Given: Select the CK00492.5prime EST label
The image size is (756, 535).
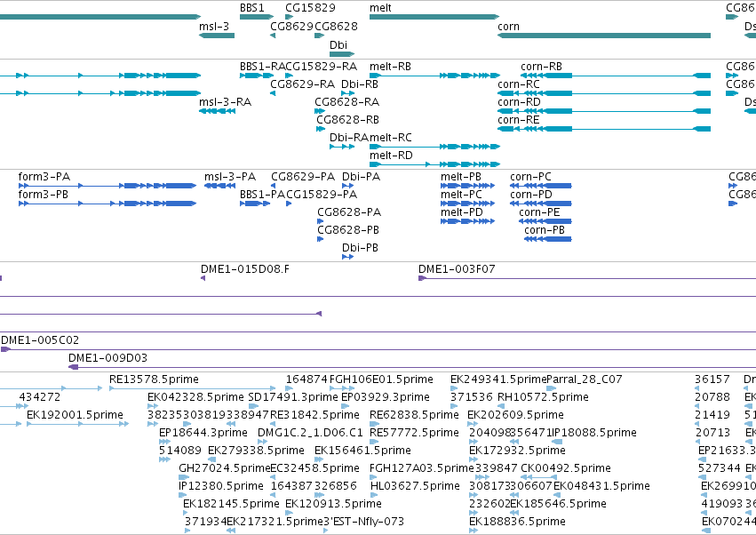Looking at the screenshot, I should point(566,468).
